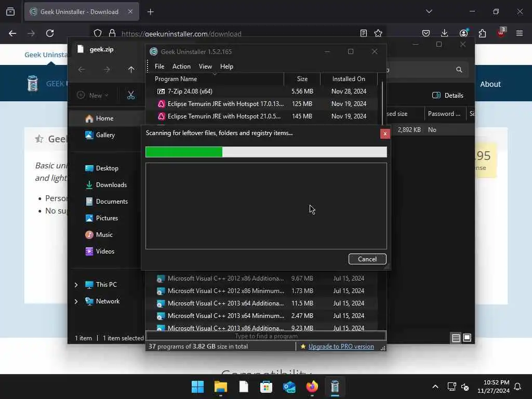Expand Network tree node

(x=76, y=301)
